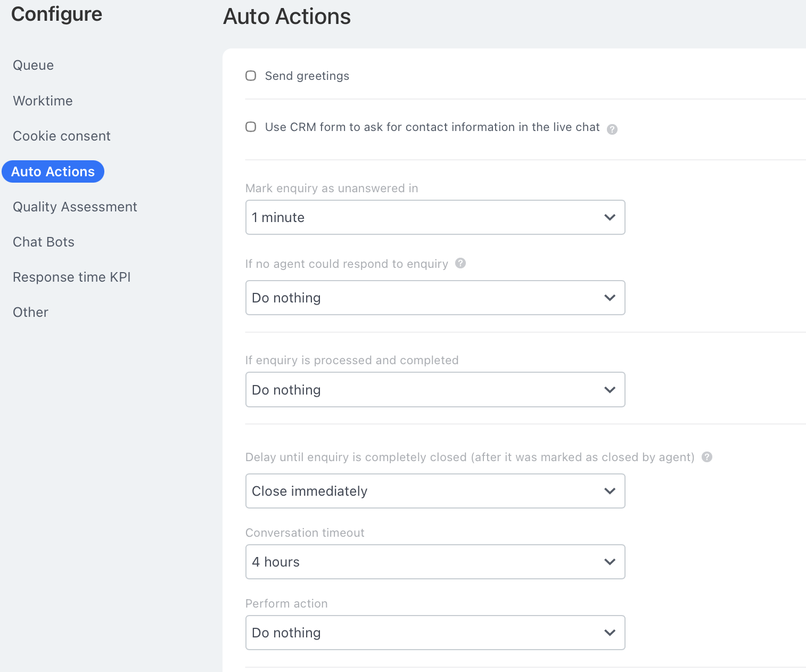Screen dimensions: 806x672
Task: Click help icon beside delay until closed label
Action: tap(706, 457)
